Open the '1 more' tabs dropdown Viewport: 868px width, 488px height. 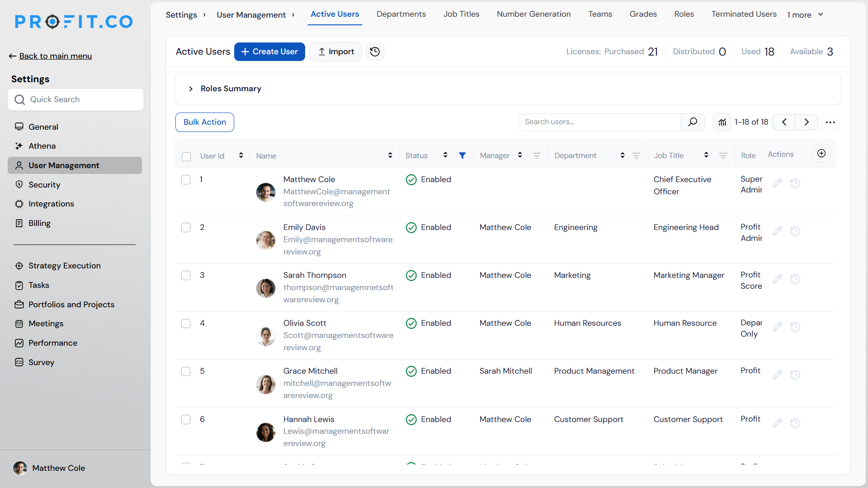(805, 14)
